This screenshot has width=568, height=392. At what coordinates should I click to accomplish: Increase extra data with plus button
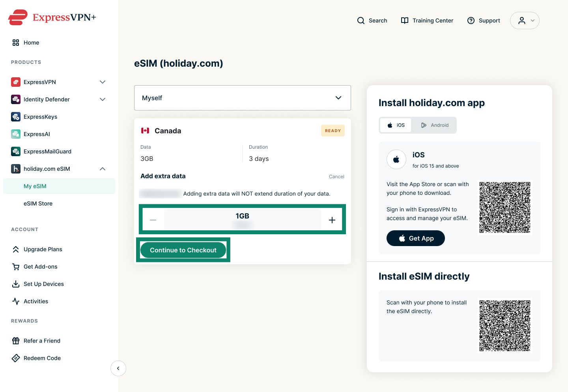[332, 220]
